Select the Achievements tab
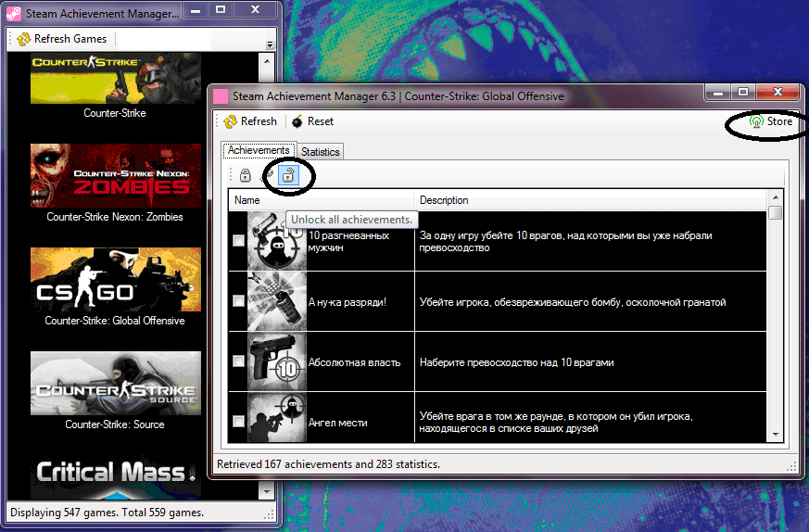The image size is (809, 532). pyautogui.click(x=259, y=150)
